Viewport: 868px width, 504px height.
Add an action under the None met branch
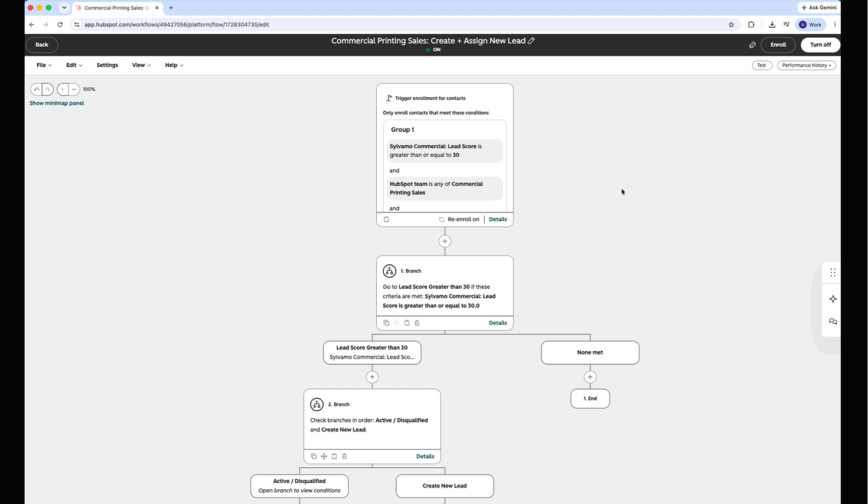coord(590,377)
